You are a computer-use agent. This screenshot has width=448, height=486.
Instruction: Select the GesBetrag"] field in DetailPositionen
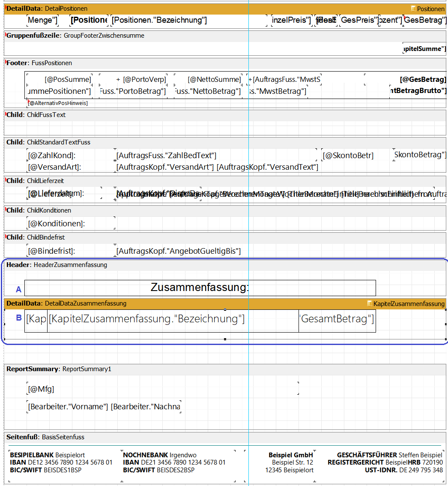[425, 20]
